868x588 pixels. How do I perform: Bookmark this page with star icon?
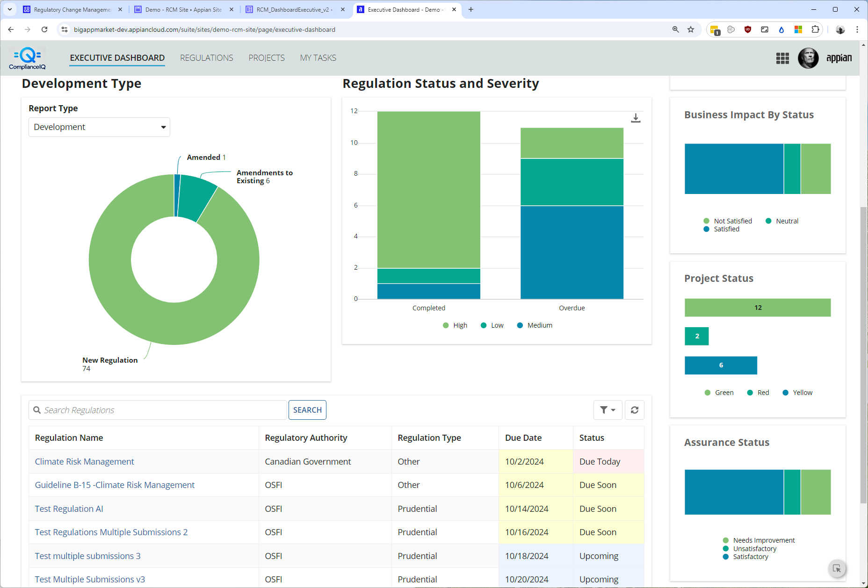(691, 29)
